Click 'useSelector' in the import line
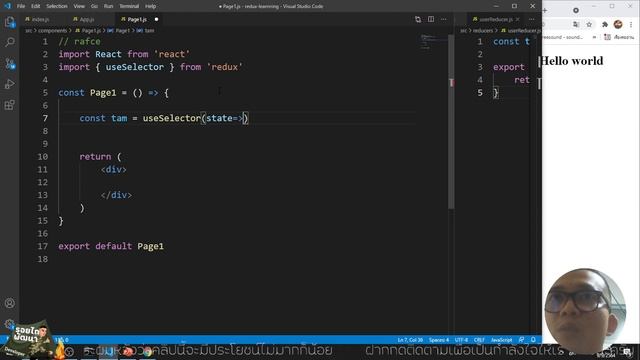The width and height of the screenshot is (640, 360). (x=135, y=67)
